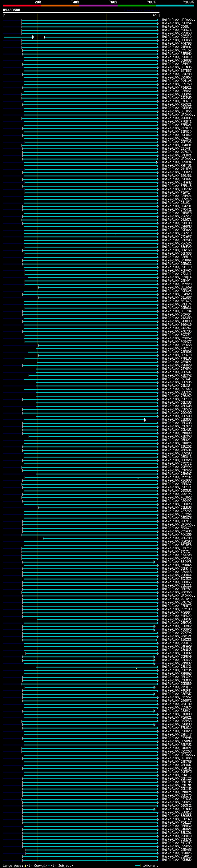This screenshot has width=197, height=868.
Task: Select the UniRef100_Q06AM6 label
Action: [176, 118]
